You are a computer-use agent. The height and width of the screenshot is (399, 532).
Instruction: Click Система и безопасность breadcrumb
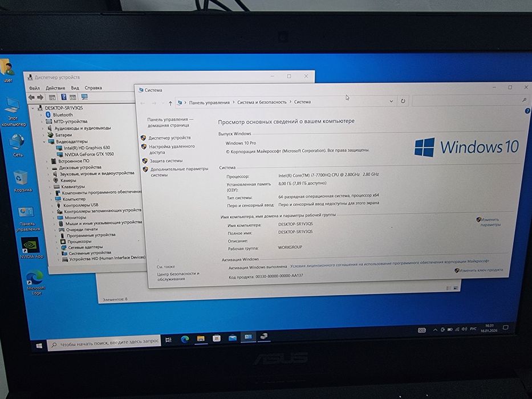(x=262, y=102)
